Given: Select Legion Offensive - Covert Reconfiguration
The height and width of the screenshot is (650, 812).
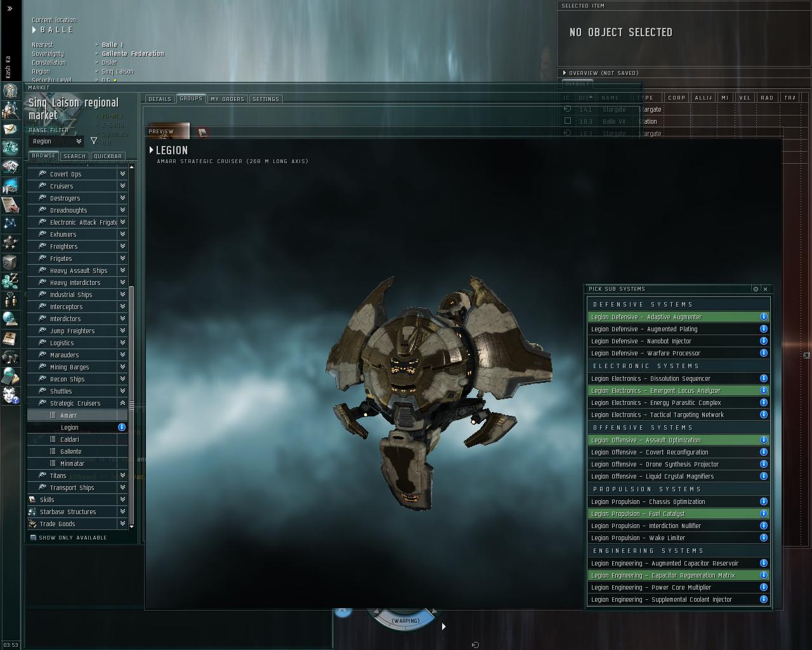Looking at the screenshot, I should click(x=678, y=452).
